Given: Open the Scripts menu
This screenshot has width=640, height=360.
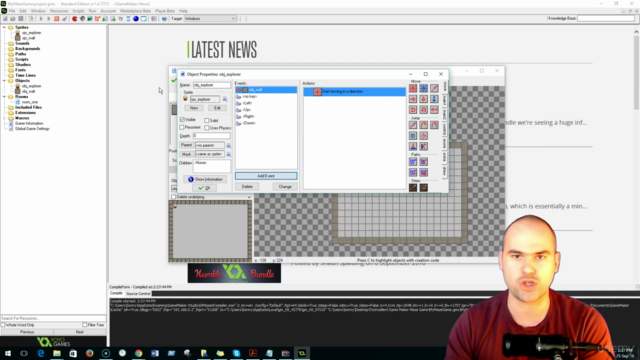Looking at the screenshot, I should (x=78, y=11).
